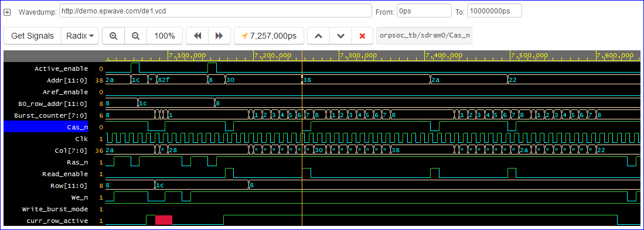
Task: Click the From time input field
Action: (424, 11)
